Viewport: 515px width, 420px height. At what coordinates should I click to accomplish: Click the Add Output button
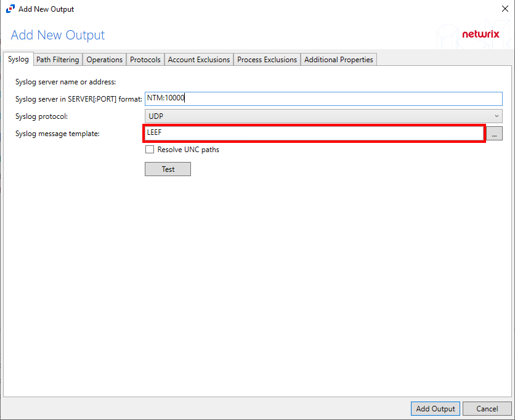(x=435, y=409)
